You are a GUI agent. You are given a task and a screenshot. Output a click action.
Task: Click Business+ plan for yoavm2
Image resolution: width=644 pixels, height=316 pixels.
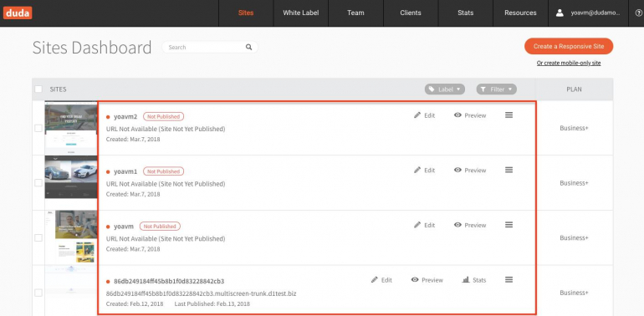(x=575, y=128)
